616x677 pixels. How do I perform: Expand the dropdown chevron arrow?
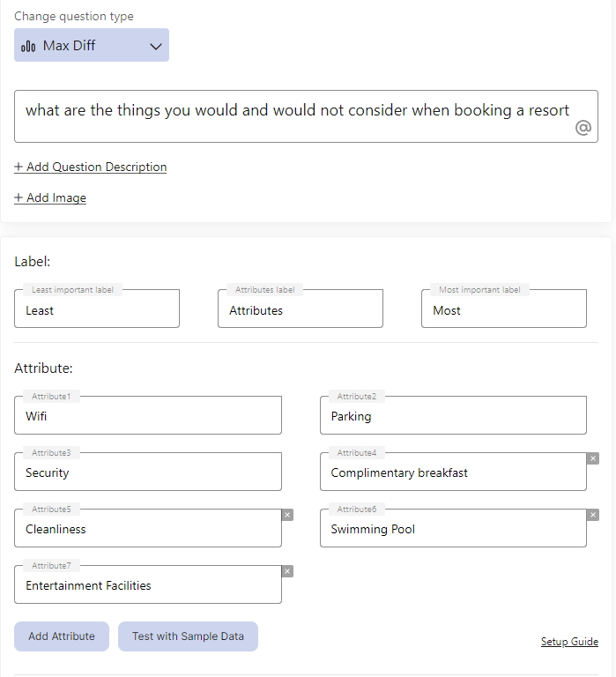tap(156, 46)
